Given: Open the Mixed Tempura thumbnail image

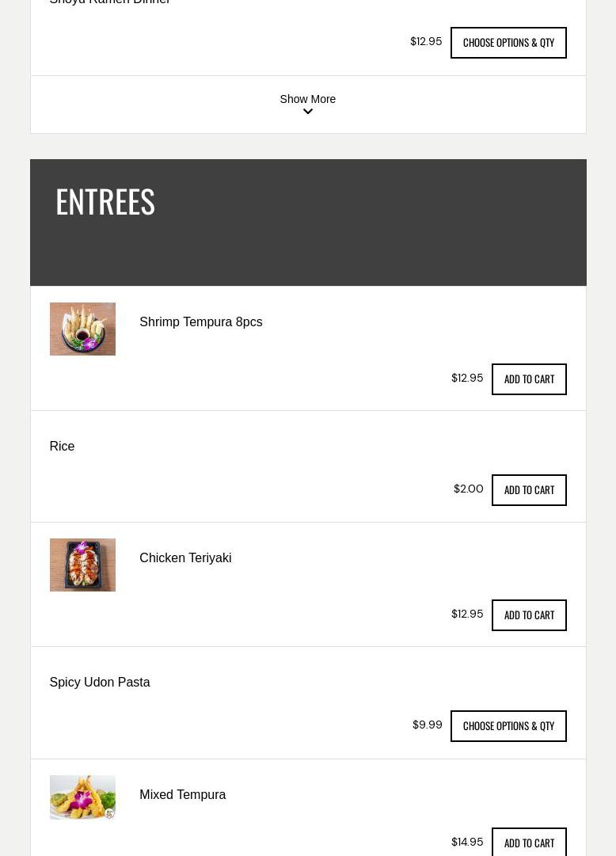Looking at the screenshot, I should (x=82, y=797).
